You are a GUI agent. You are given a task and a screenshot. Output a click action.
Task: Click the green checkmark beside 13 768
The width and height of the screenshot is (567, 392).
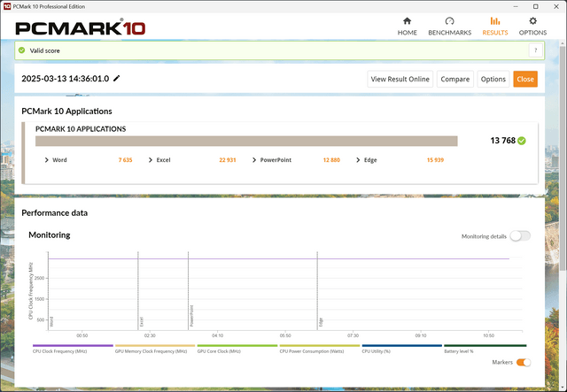click(522, 141)
